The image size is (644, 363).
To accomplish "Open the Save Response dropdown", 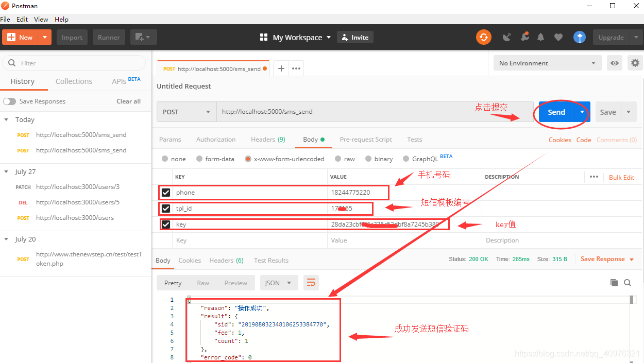I will (x=607, y=259).
